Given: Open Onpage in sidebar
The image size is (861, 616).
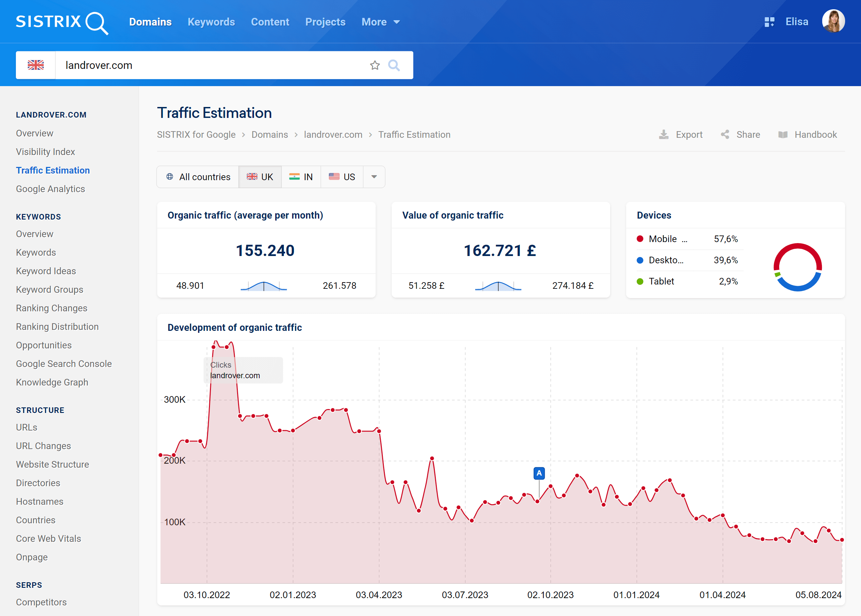Looking at the screenshot, I should [x=32, y=558].
